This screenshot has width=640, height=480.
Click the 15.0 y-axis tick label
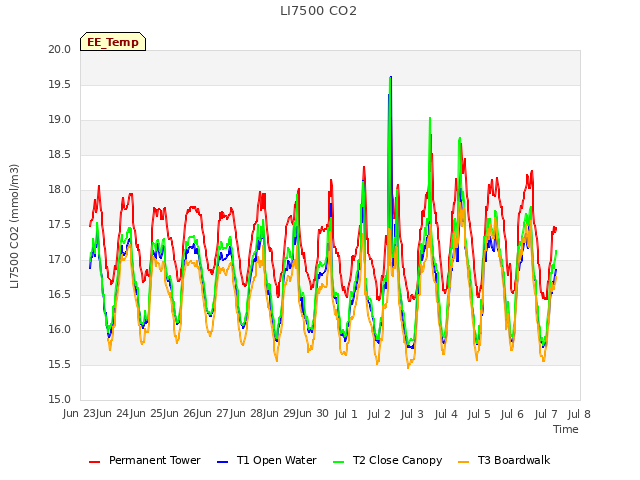click(60, 400)
